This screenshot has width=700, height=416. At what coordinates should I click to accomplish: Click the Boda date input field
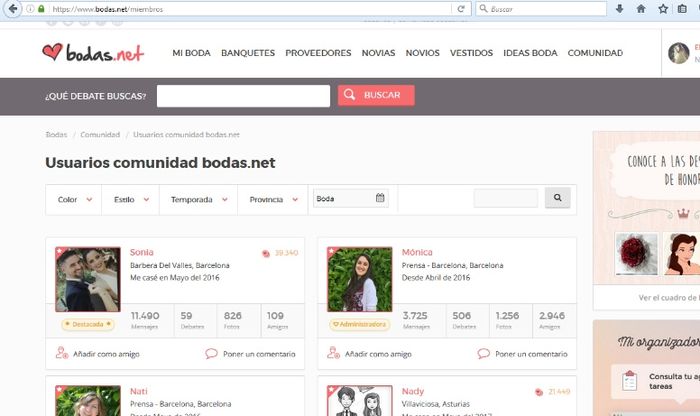(x=351, y=198)
